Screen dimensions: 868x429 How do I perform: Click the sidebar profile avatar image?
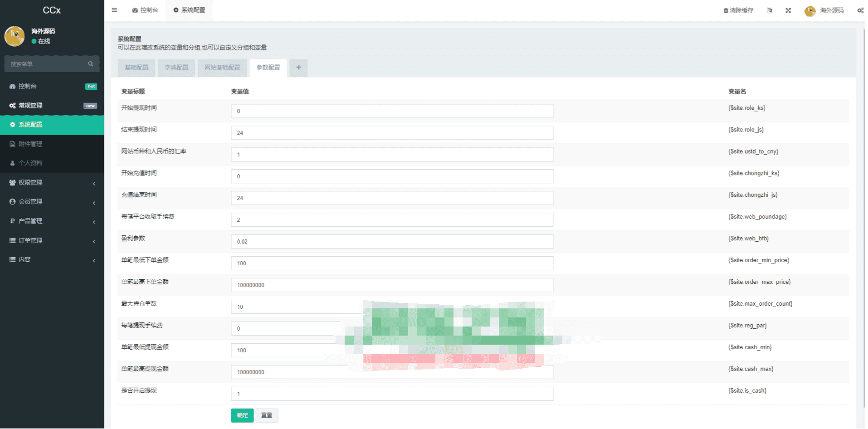click(x=15, y=36)
